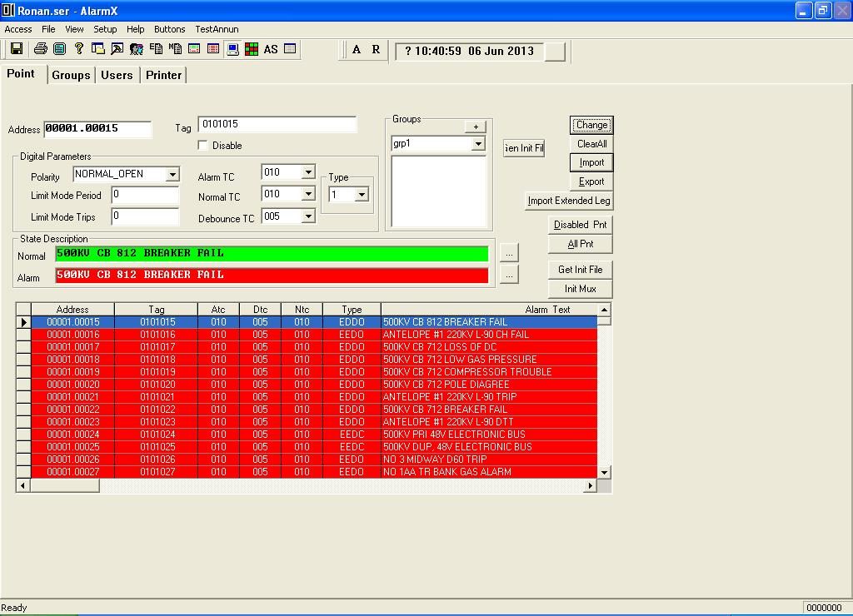Open the Access menu
This screenshot has height=616, width=853.
18,29
